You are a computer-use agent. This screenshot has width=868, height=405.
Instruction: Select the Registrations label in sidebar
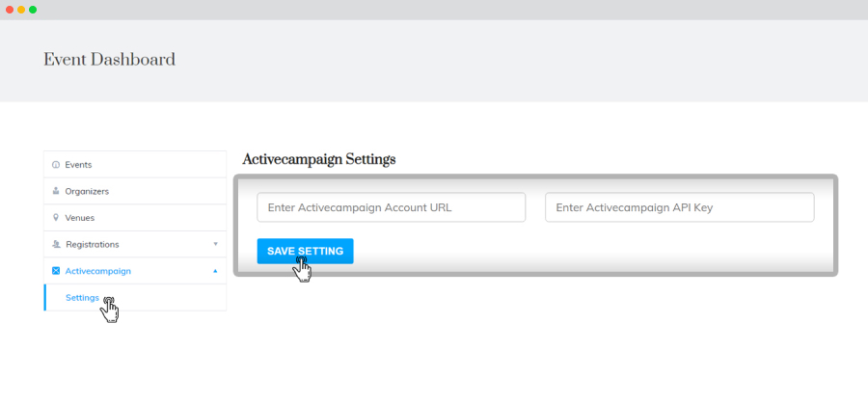pyautogui.click(x=93, y=244)
